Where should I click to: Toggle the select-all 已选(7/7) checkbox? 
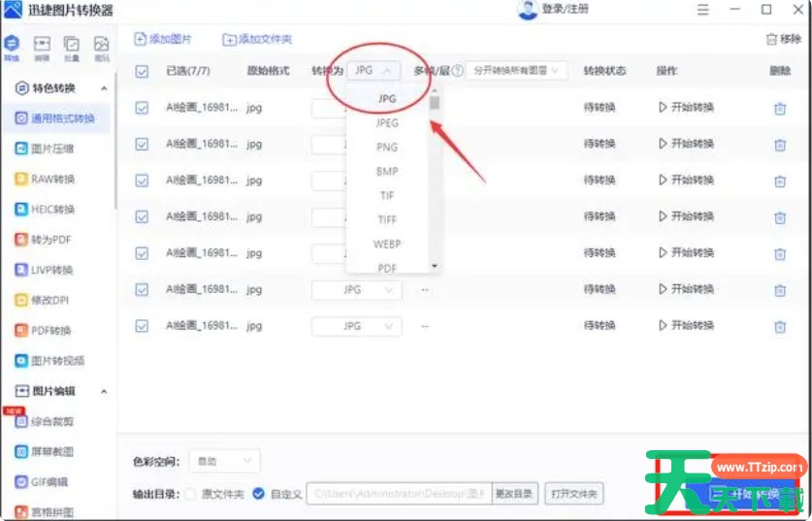point(143,71)
